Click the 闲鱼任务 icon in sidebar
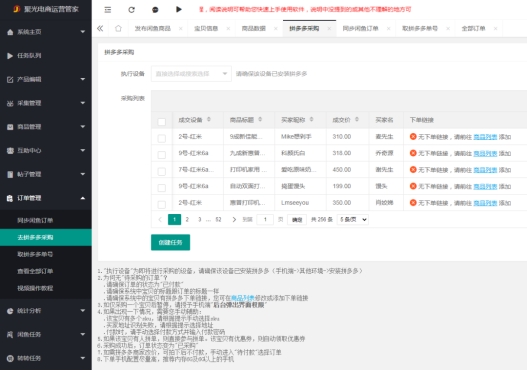 point(10,334)
